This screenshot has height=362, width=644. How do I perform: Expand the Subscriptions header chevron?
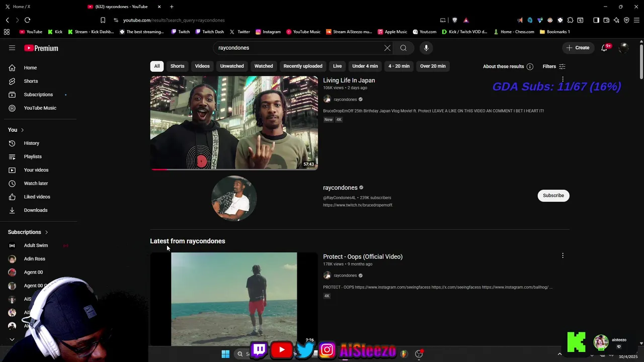(x=46, y=232)
